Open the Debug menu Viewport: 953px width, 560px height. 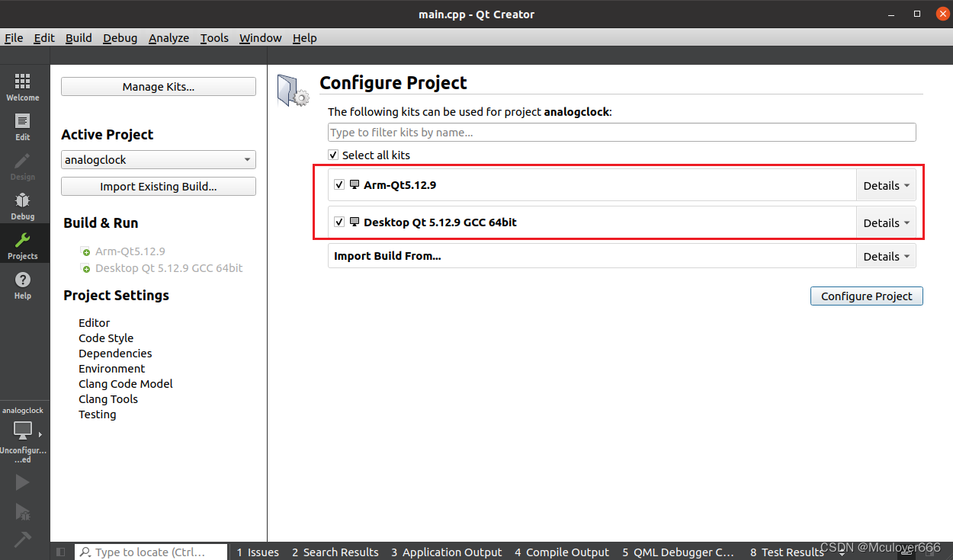(120, 38)
